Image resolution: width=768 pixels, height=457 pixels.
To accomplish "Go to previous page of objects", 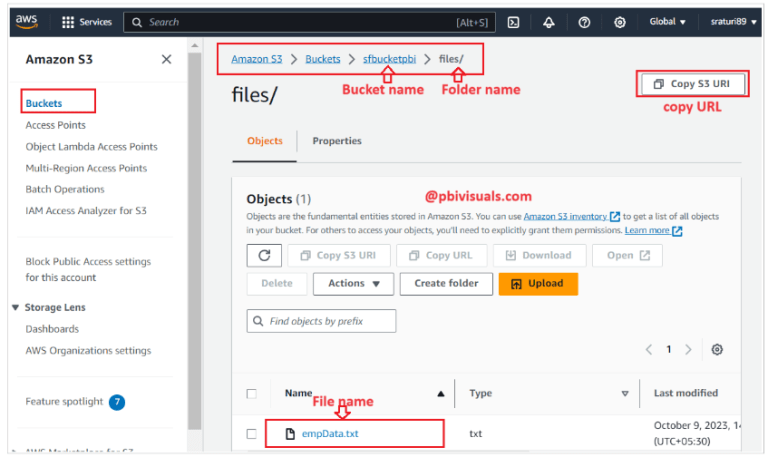I will tap(649, 349).
